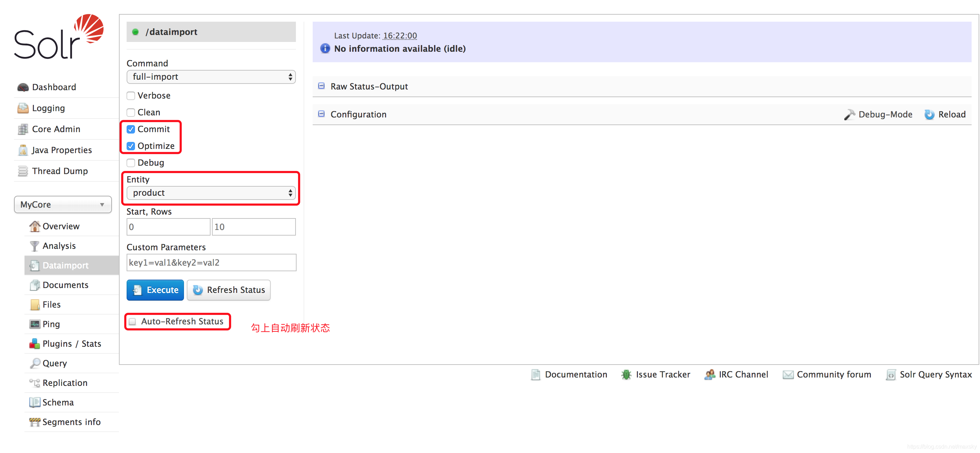
Task: Click the Core Admin server icon
Action: coord(23,129)
